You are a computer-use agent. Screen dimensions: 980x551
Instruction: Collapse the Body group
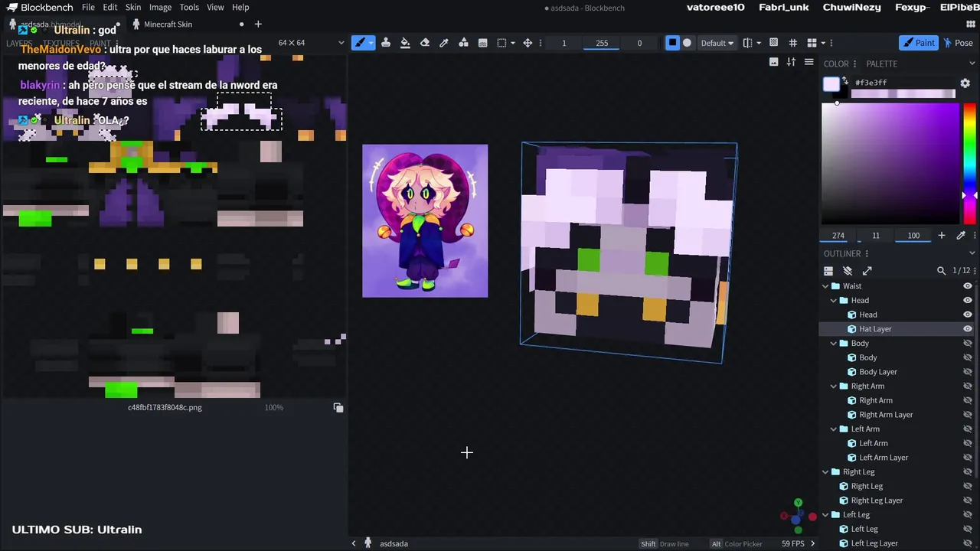834,344
